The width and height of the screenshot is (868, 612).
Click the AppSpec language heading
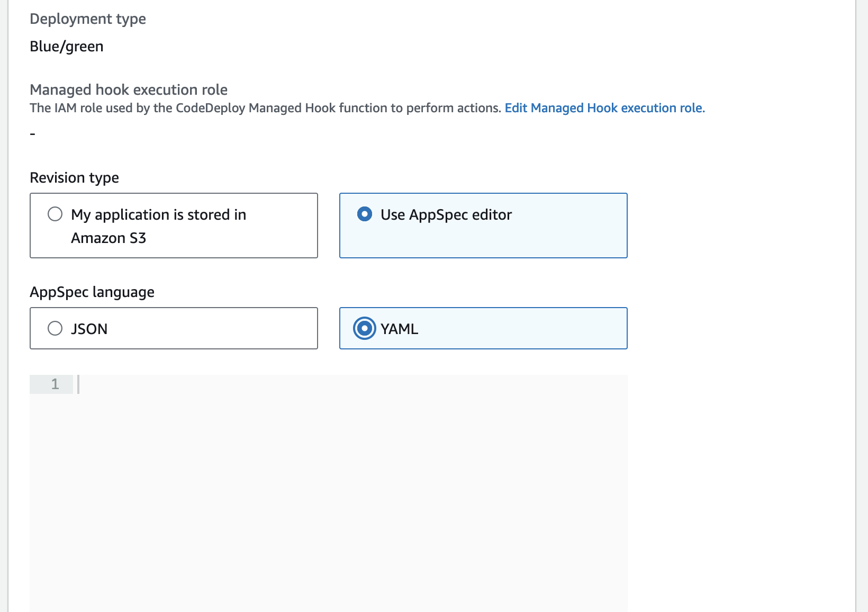pyautogui.click(x=92, y=292)
